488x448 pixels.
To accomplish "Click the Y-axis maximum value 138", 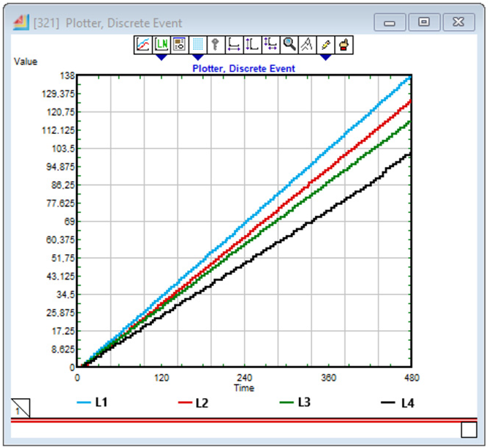I will point(68,76).
